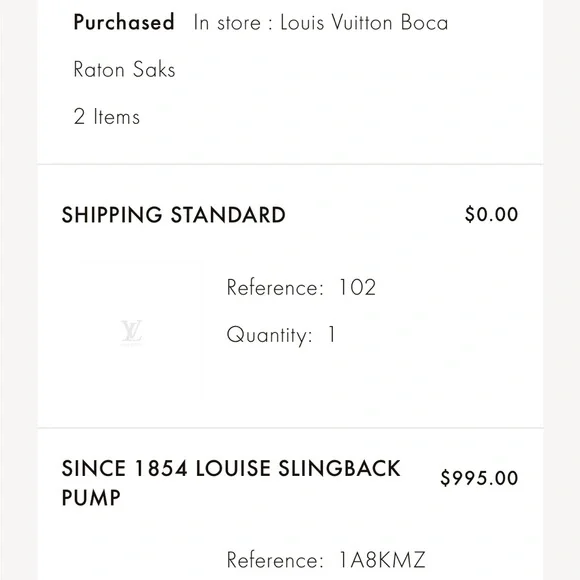580x580 pixels.
Task: Click the divider line above Shipping Standard
Action: (290, 163)
